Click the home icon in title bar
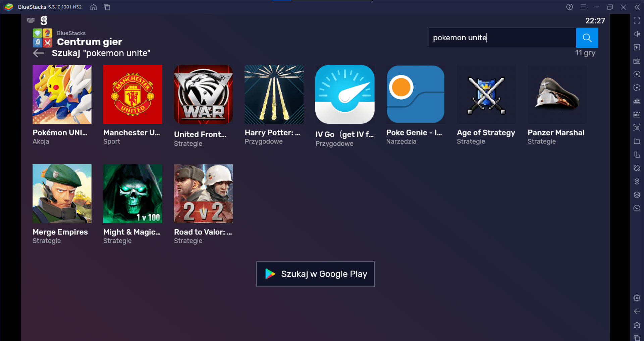This screenshot has height=341, width=644. click(94, 7)
